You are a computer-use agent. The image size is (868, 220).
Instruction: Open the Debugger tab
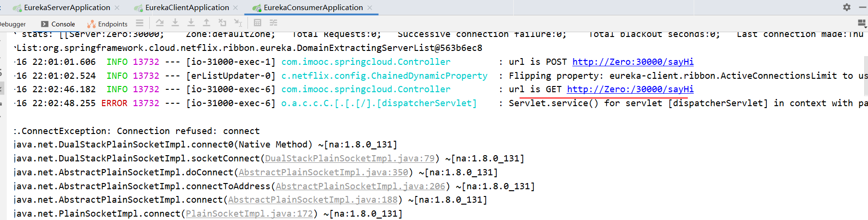point(13,24)
